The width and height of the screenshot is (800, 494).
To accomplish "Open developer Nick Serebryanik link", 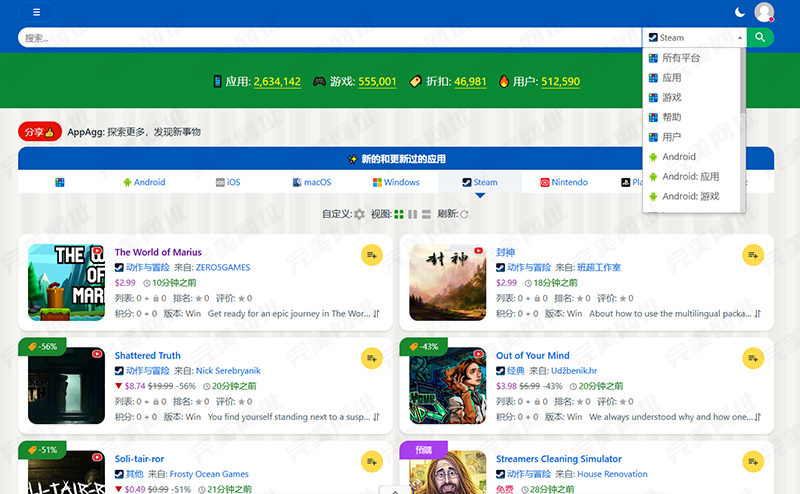I will click(228, 370).
